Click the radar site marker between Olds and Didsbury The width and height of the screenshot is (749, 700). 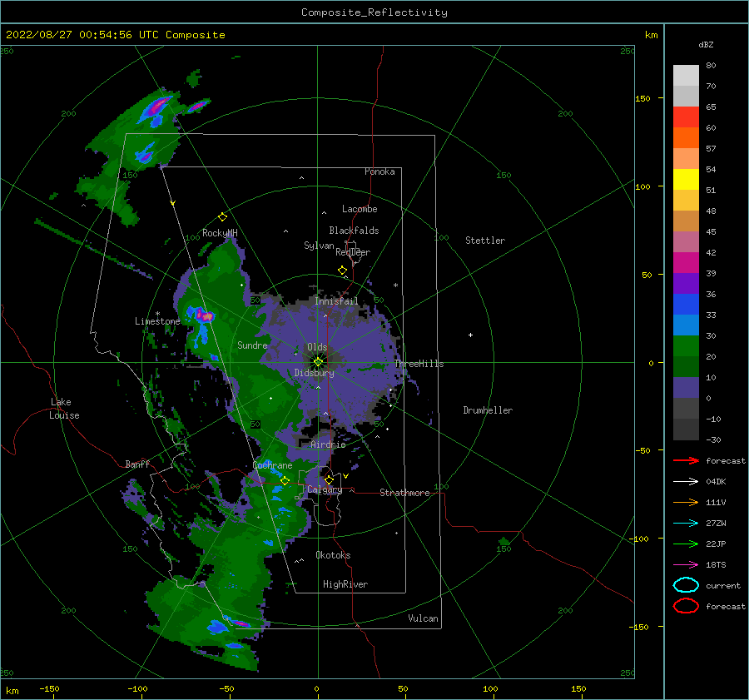click(318, 362)
